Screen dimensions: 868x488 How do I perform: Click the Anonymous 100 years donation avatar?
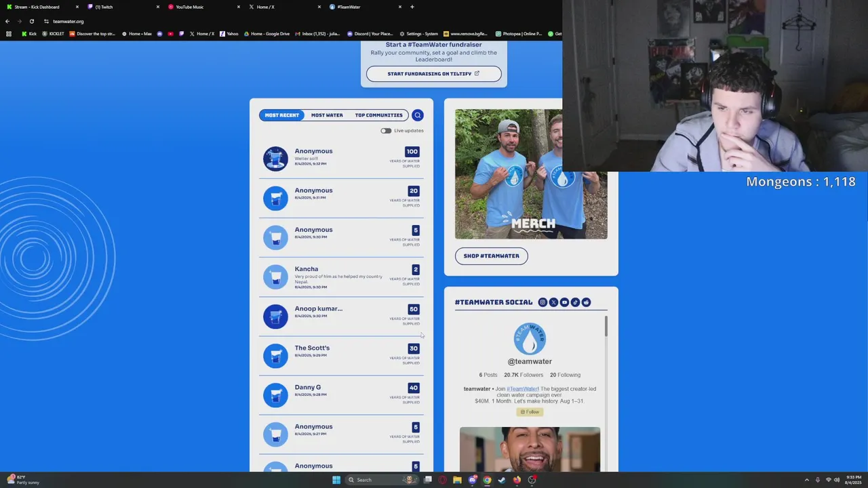[x=275, y=159]
